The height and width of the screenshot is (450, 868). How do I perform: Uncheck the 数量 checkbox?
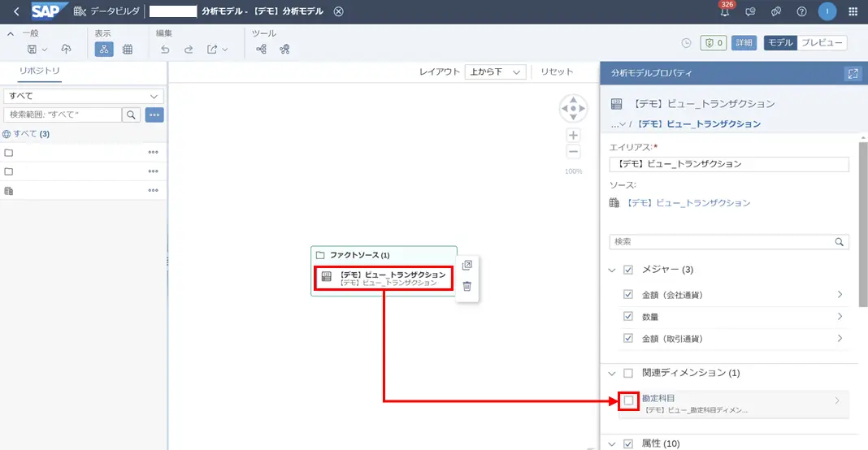[627, 317]
